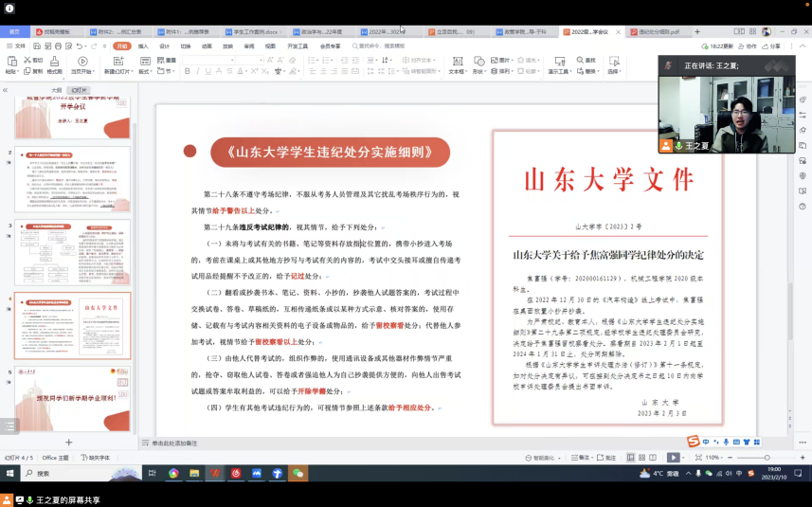
Task: Open the Insert (插入) ribbon tab
Action: click(143, 45)
